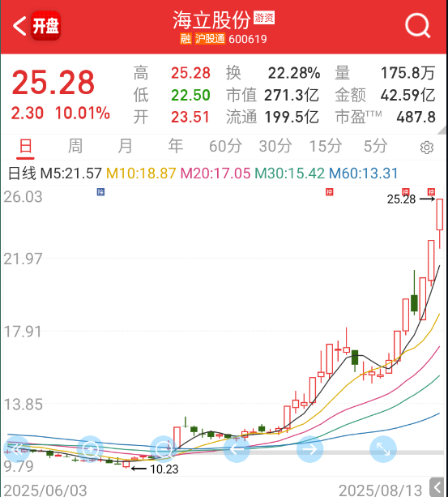Screen dimensions: 448x497
Task: Tap the 沪股通 badge
Action: (210, 39)
